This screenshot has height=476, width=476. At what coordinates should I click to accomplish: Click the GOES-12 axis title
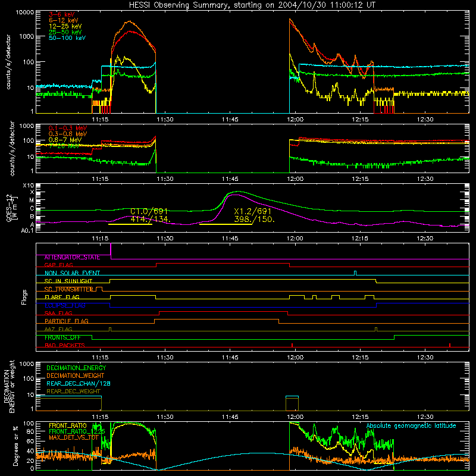pos(12,208)
